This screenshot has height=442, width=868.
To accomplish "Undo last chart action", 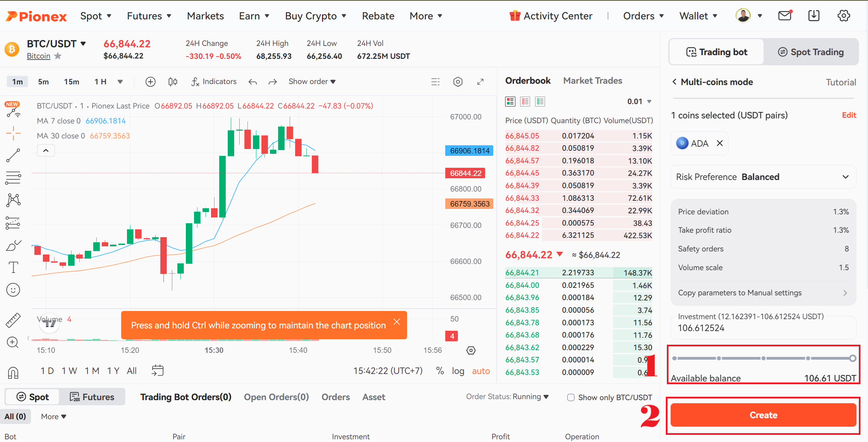I will point(252,82).
